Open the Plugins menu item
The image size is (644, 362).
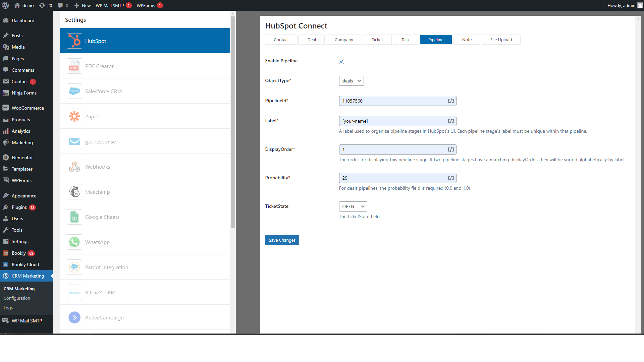click(x=19, y=207)
